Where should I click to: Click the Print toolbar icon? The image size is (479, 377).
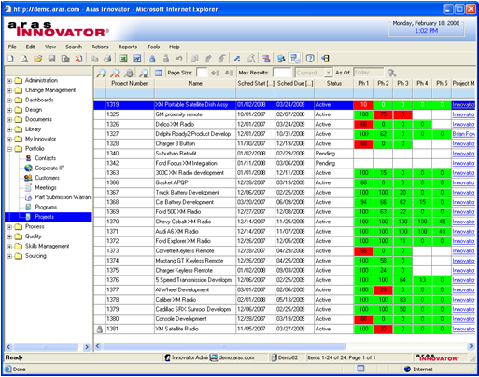108,59
